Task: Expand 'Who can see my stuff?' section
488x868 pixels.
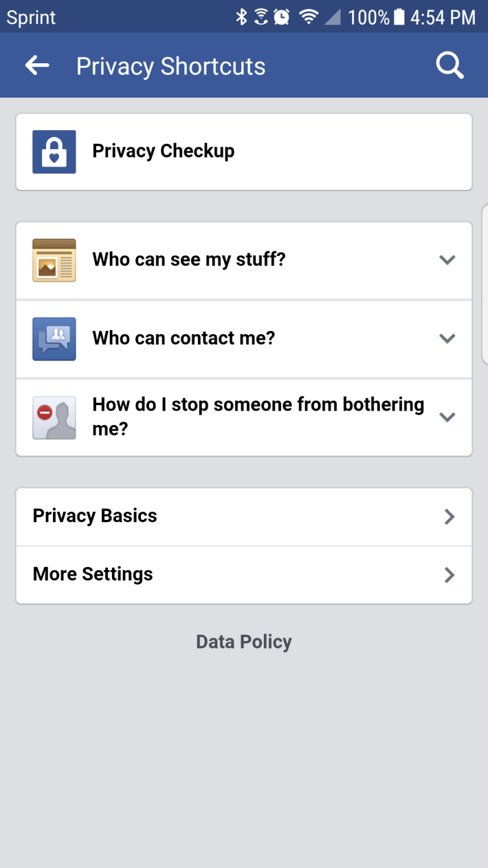Action: click(x=447, y=260)
